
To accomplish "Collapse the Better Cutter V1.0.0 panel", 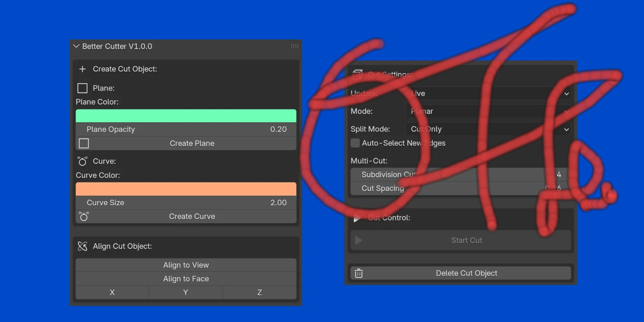I will pyautogui.click(x=76, y=46).
